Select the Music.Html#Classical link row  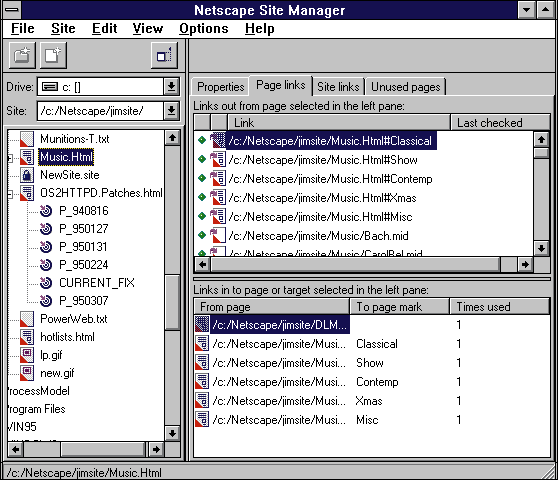pos(330,141)
